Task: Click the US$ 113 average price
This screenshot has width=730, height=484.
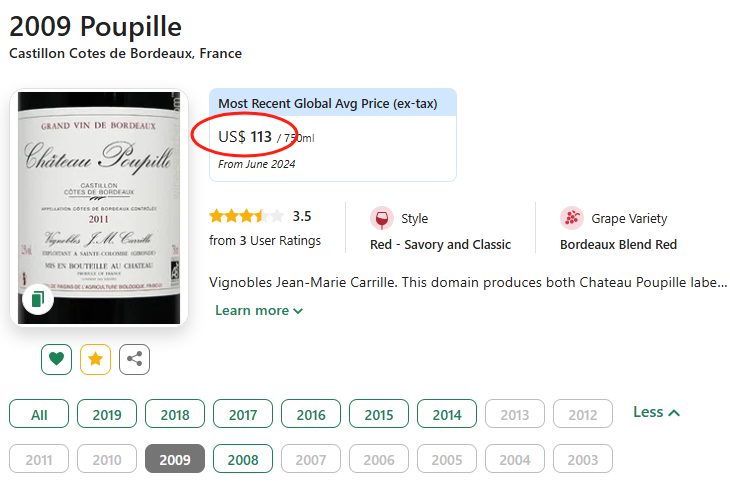Action: (245, 136)
